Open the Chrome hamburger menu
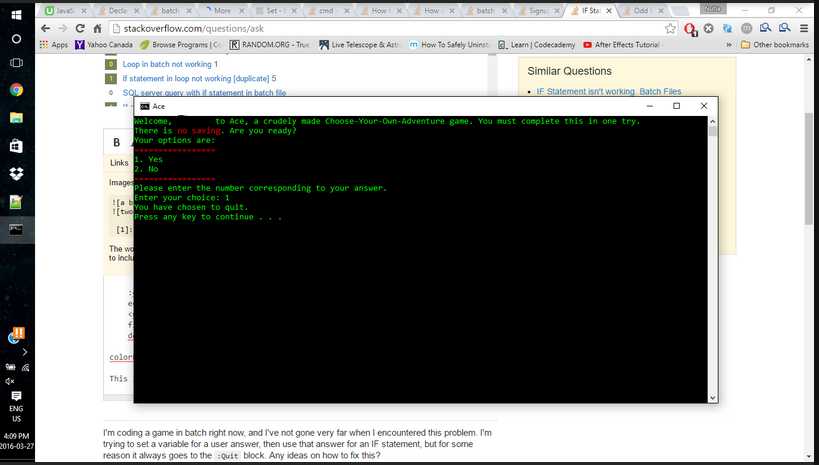Viewport: 819px width, 465px height. tap(804, 29)
